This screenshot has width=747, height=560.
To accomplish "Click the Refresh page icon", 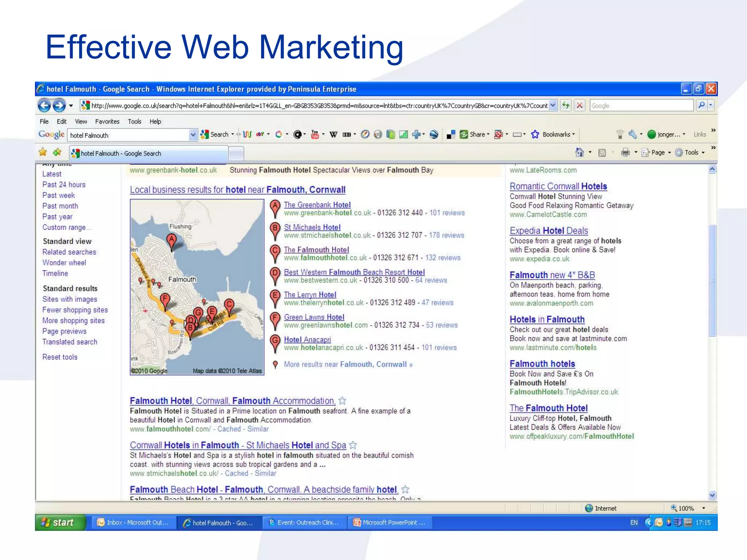I will (x=566, y=106).
